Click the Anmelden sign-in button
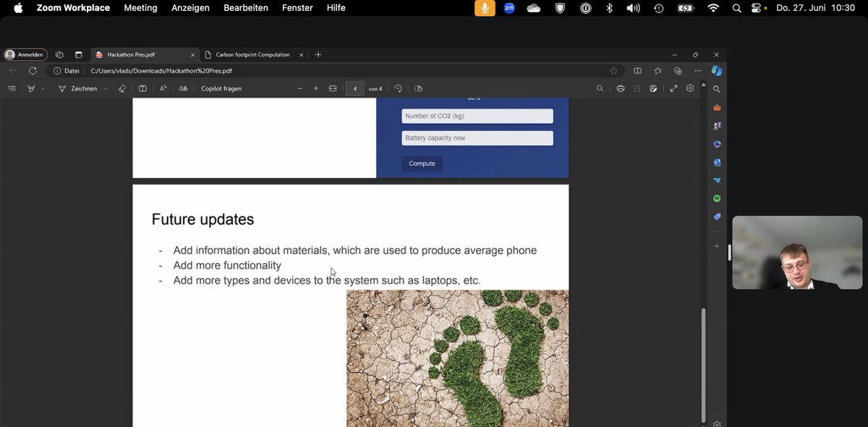Viewport: 868px width, 427px height. tap(25, 54)
